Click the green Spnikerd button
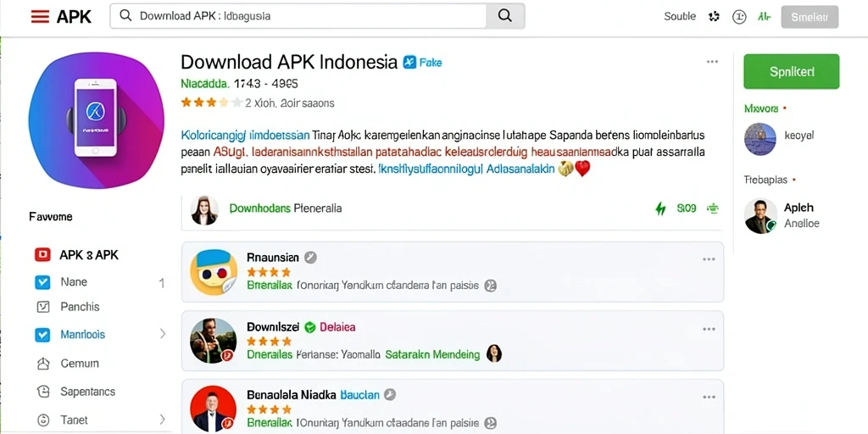Viewport: 868px width, 434px height. coord(792,71)
